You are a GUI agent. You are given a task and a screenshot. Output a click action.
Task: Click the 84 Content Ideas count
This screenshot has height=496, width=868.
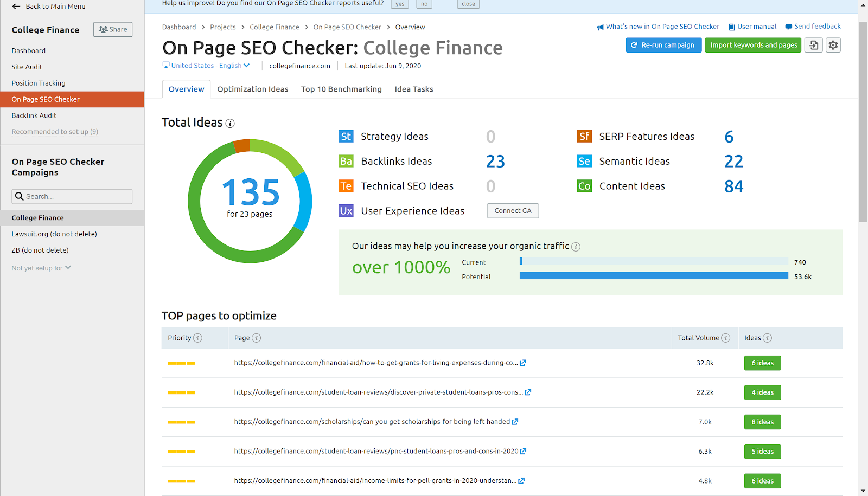pos(734,186)
